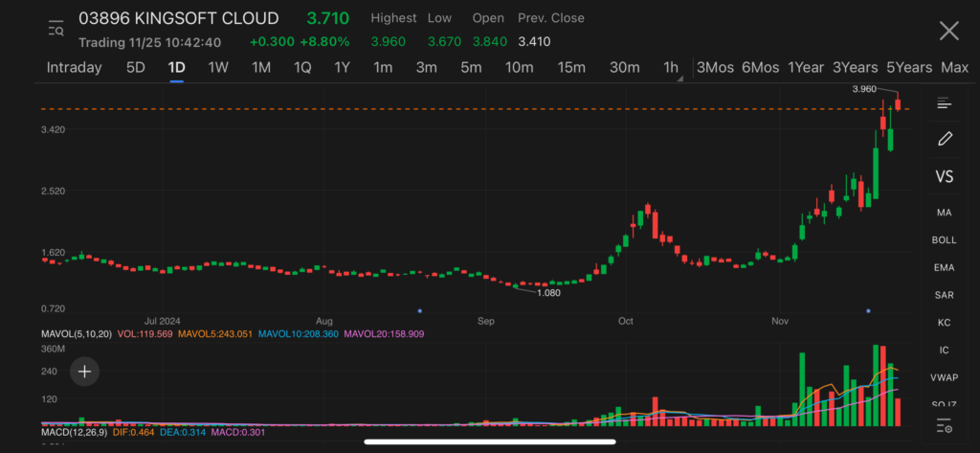Select the 3m minute interval
Screen dimensions: 980x453
(x=426, y=68)
